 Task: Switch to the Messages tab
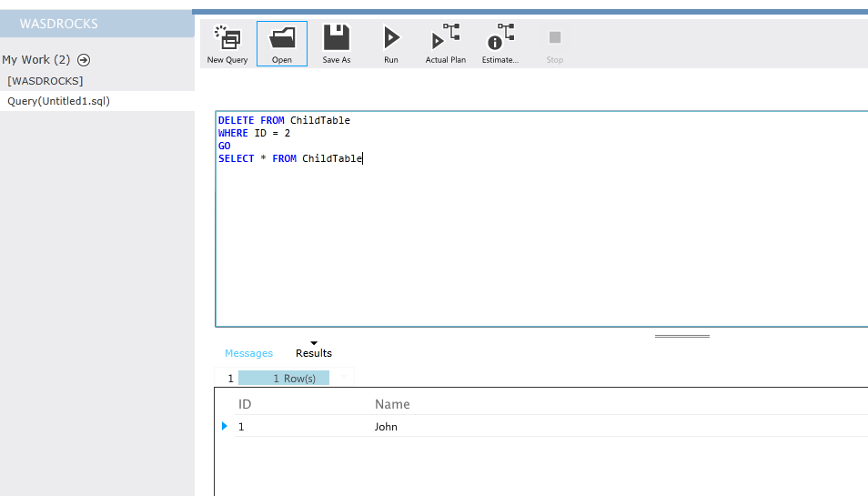pyautogui.click(x=248, y=353)
